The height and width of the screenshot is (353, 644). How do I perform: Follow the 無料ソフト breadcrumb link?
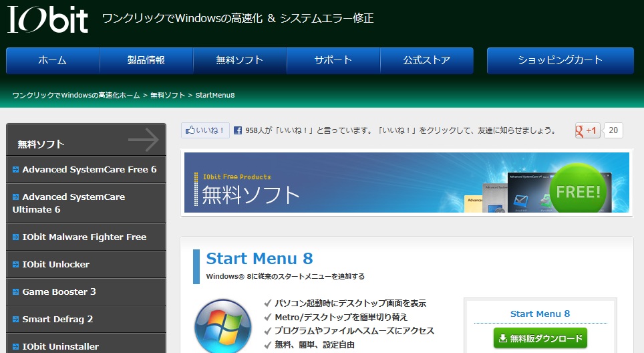coord(168,96)
